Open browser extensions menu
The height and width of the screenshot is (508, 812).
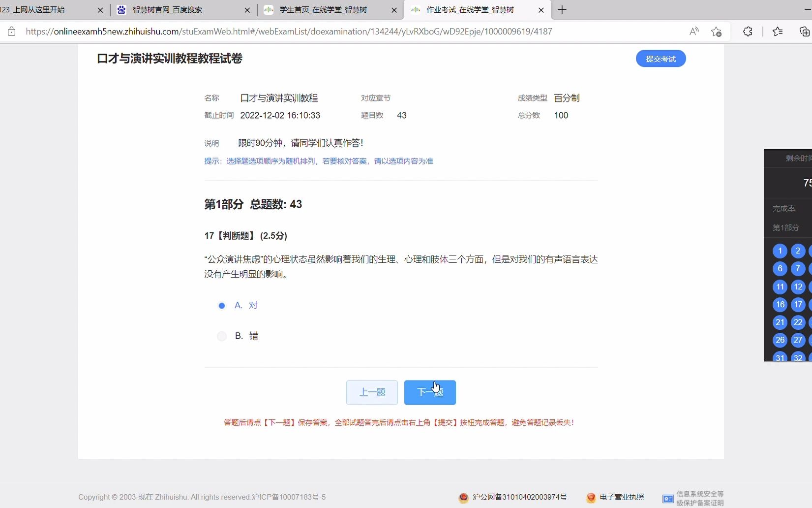[x=748, y=32]
